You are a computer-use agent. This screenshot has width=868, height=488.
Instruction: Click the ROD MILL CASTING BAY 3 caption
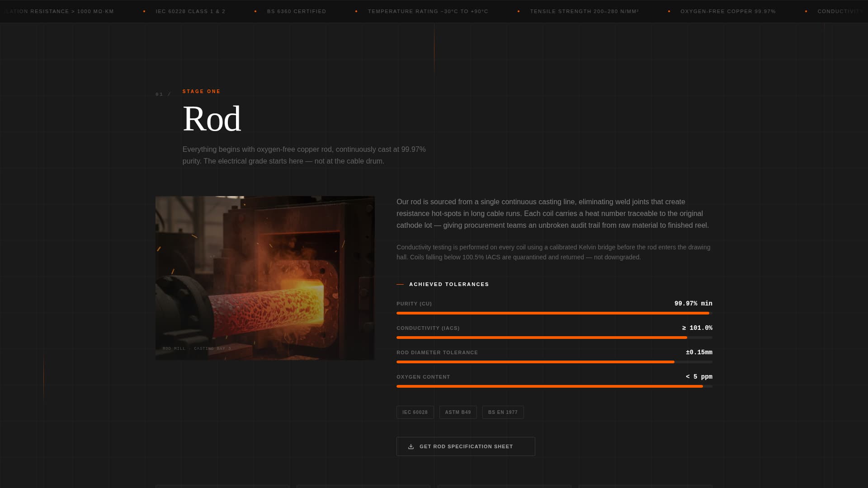click(197, 348)
